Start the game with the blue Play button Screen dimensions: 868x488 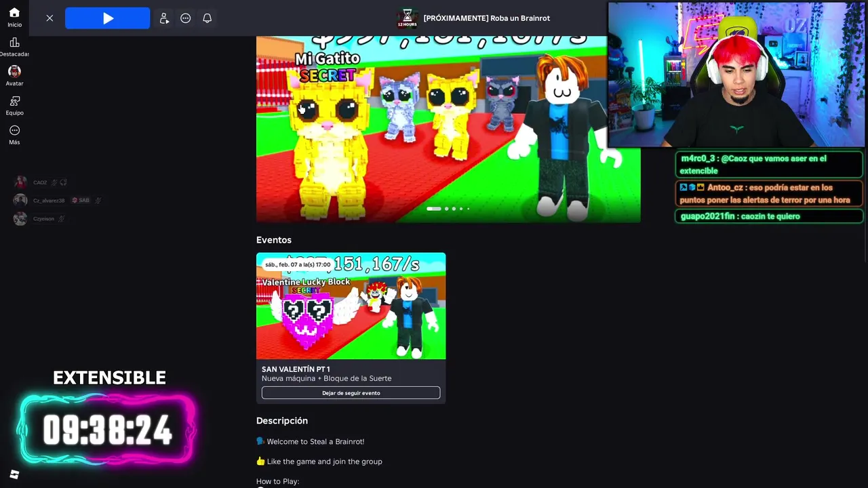click(107, 18)
